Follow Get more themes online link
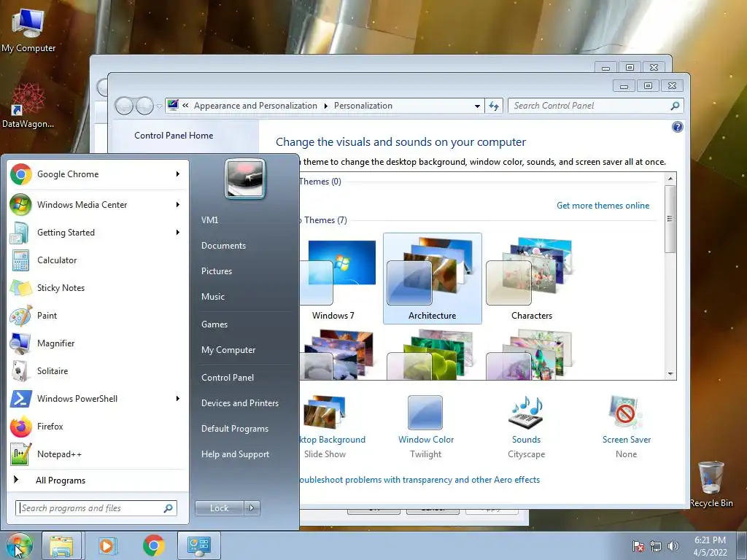The width and height of the screenshot is (747, 560). click(603, 206)
